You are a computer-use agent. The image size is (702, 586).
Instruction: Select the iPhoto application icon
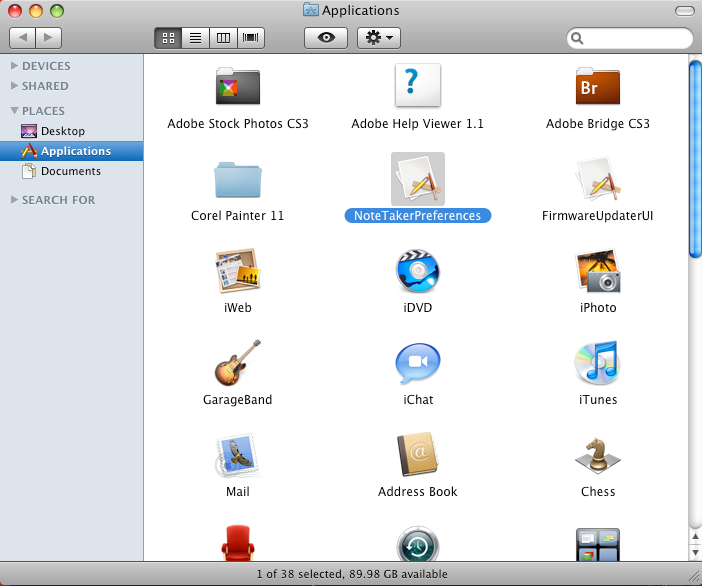(x=598, y=271)
